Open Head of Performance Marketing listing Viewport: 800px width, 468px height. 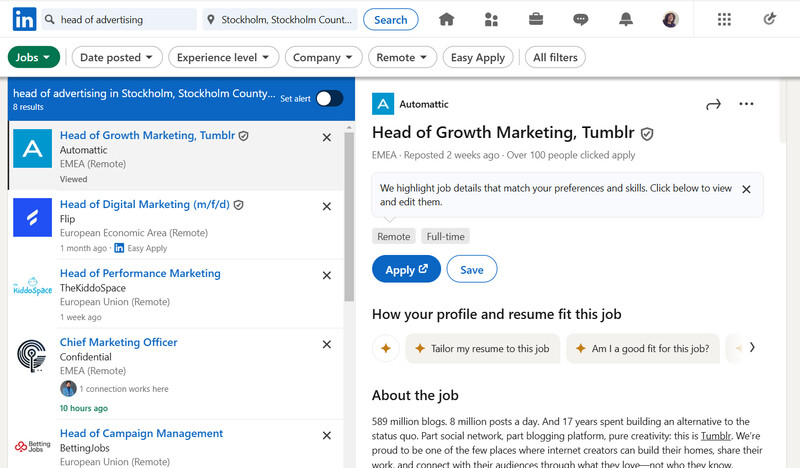pyautogui.click(x=140, y=273)
